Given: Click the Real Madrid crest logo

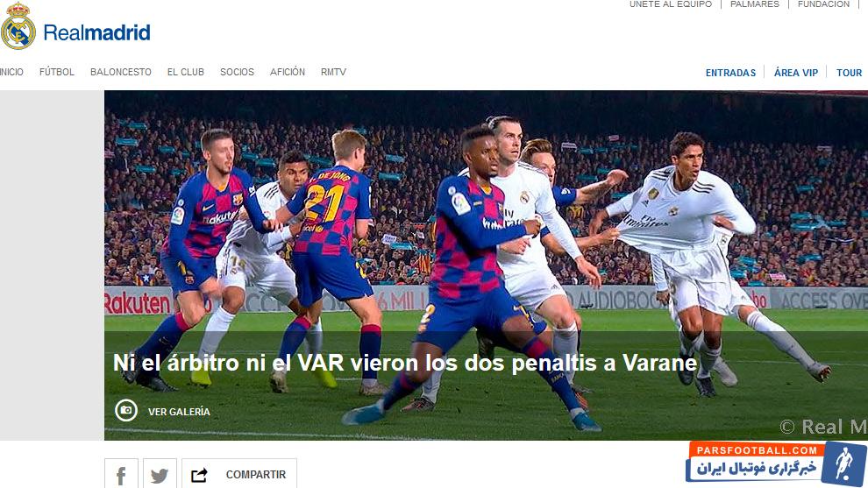Looking at the screenshot, I should (x=18, y=26).
